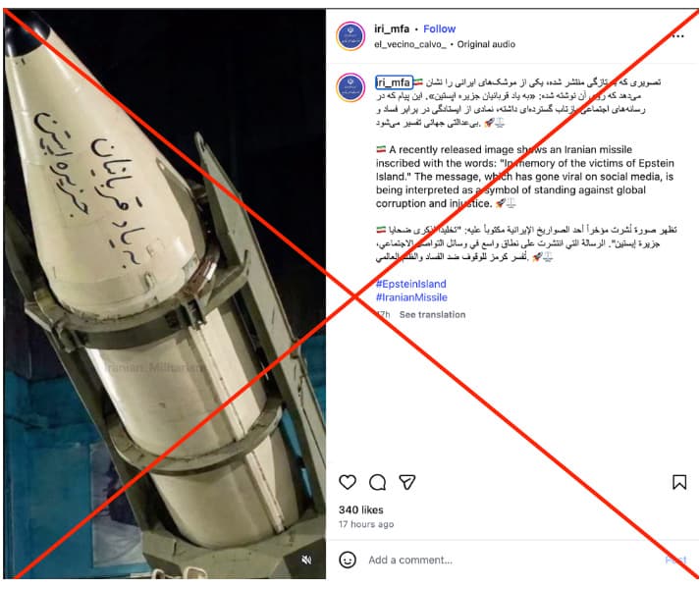Open comments via speech bubble icon
The width and height of the screenshot is (700, 589).
(378, 482)
